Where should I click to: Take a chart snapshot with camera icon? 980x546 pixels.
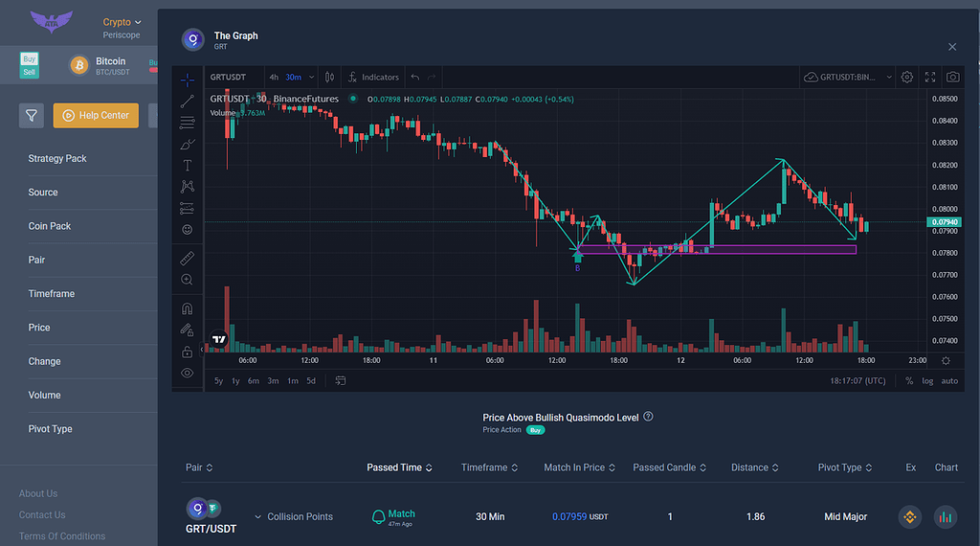952,77
